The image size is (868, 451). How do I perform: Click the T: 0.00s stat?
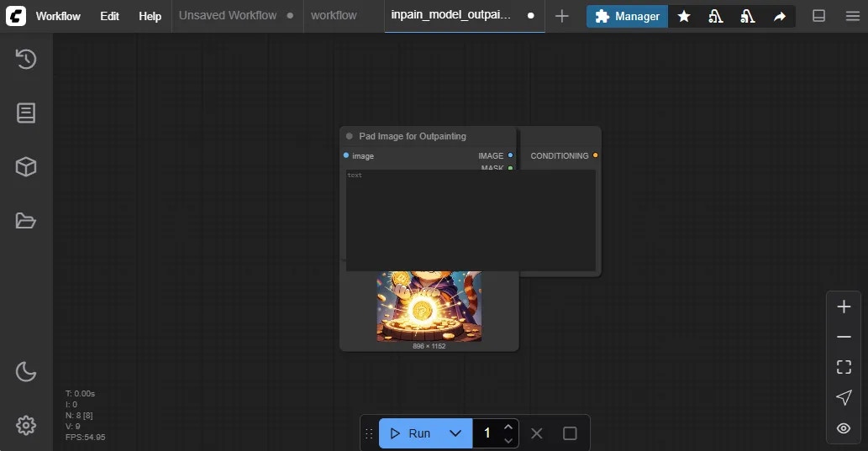tap(81, 393)
